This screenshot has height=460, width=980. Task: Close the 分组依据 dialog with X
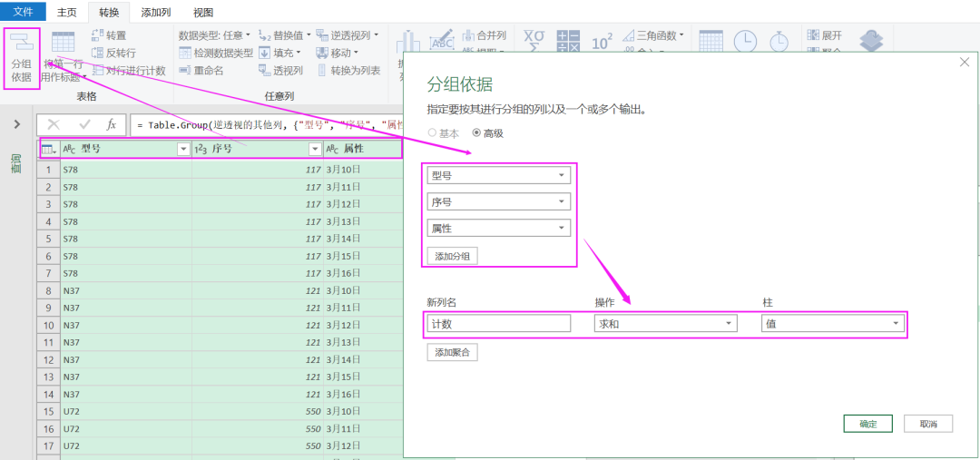coord(965,63)
